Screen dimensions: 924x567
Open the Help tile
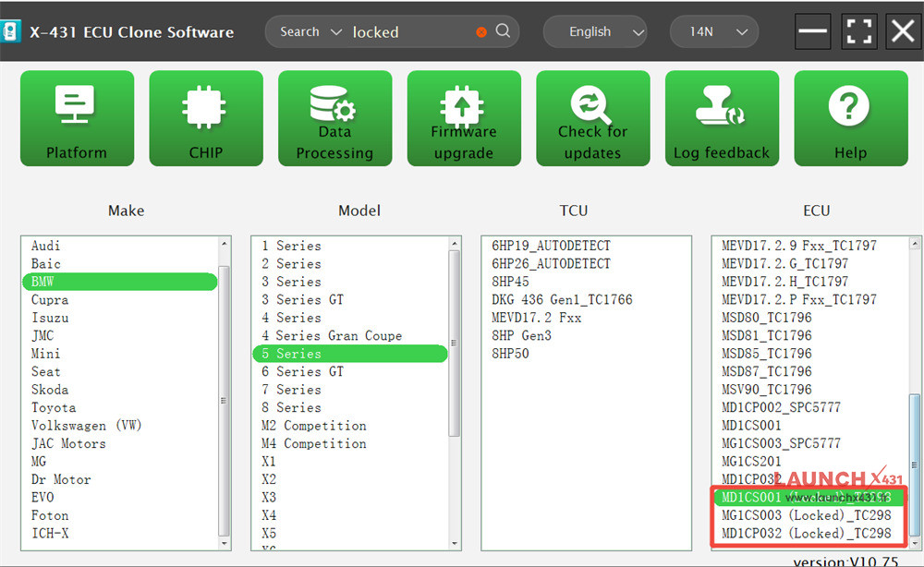(x=851, y=118)
